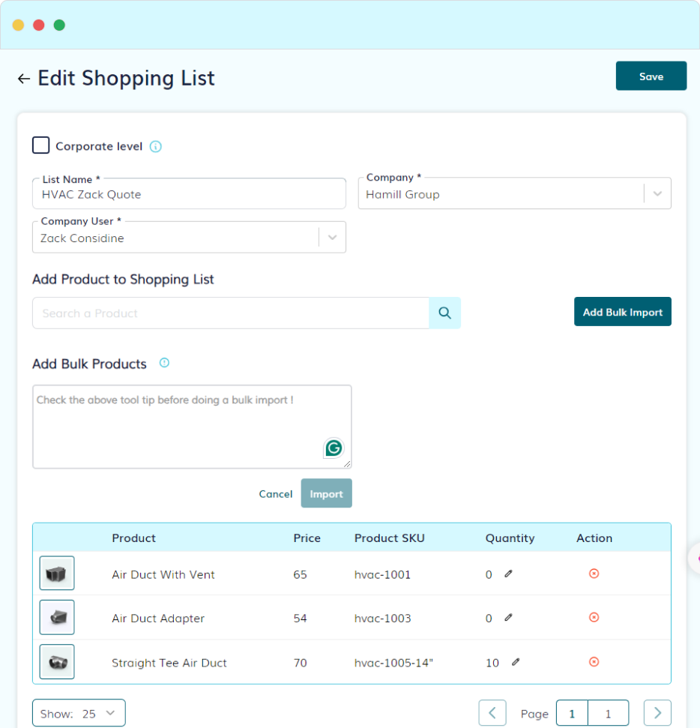Click the Add Bulk Products tooltip icon

[x=165, y=363]
